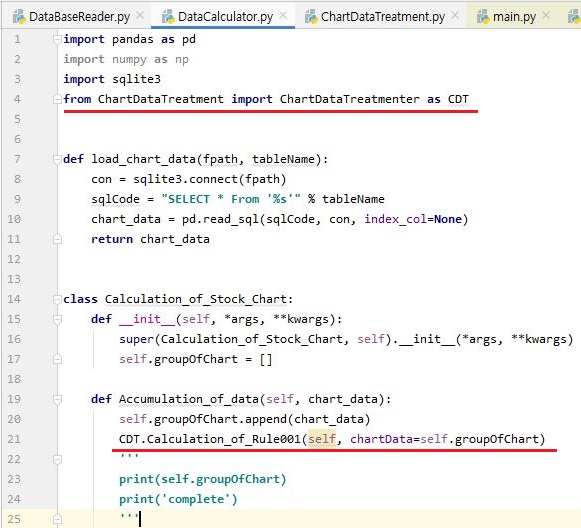Image resolution: width=581 pixels, height=528 pixels.
Task: Click 'sqlite3.connect(fpath)' call on line 8
Action: tap(210, 179)
